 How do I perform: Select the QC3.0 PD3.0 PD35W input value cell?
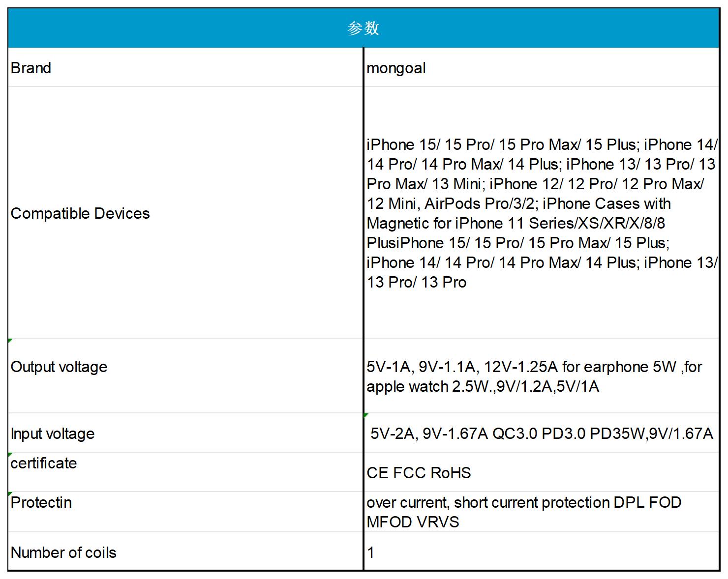click(542, 433)
